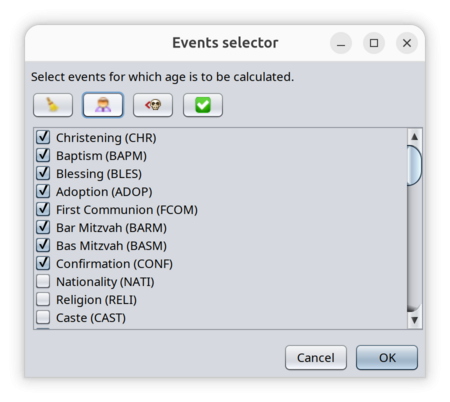Image resolution: width=450 pixels, height=402 pixels.
Task: Uncheck Baptism (BAPM) event
Action: tap(43, 155)
